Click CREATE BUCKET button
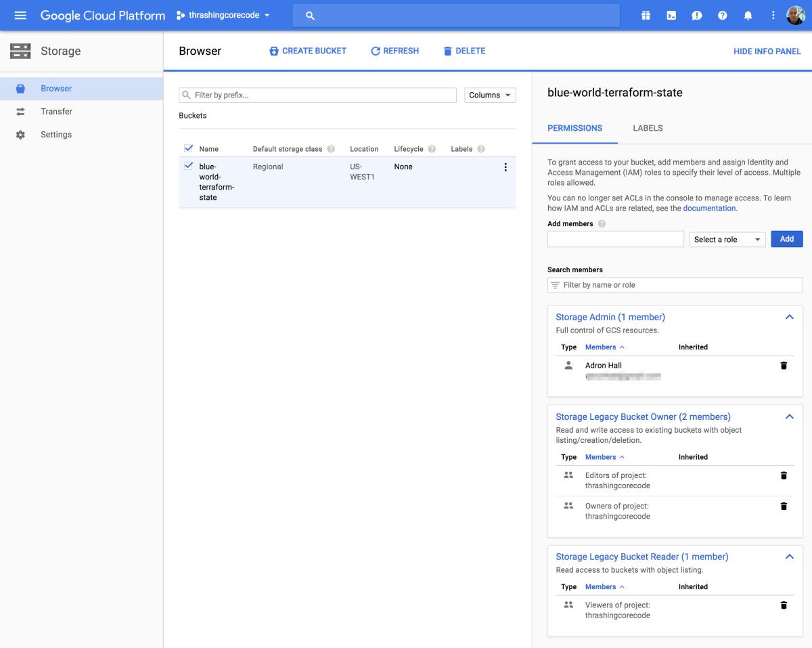Image resolution: width=812 pixels, height=648 pixels. (x=307, y=51)
